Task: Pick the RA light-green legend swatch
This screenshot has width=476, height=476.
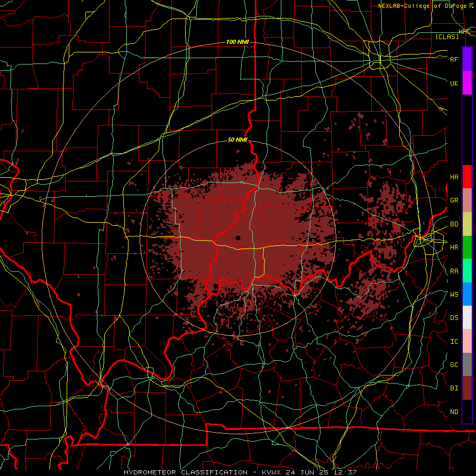Action: tap(467, 271)
